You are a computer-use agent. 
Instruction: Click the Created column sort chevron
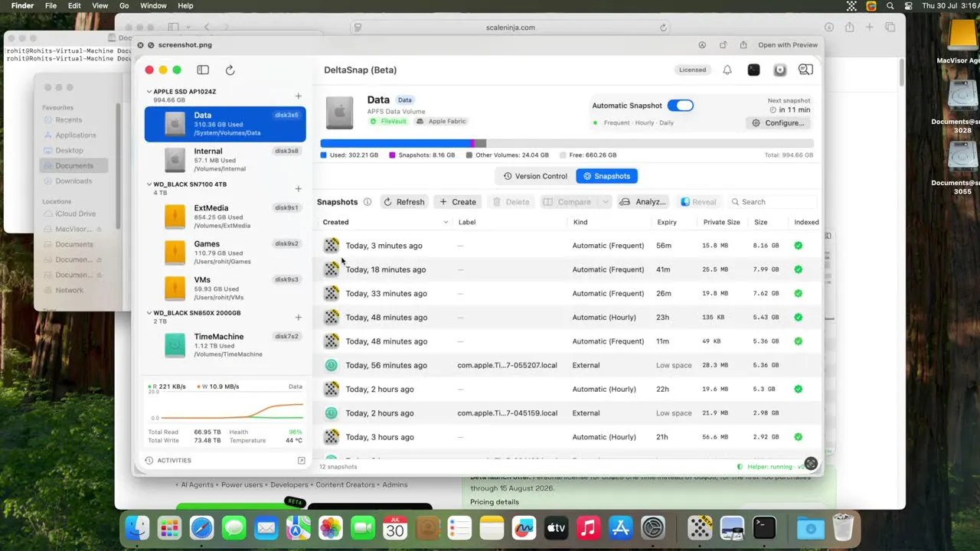click(446, 223)
